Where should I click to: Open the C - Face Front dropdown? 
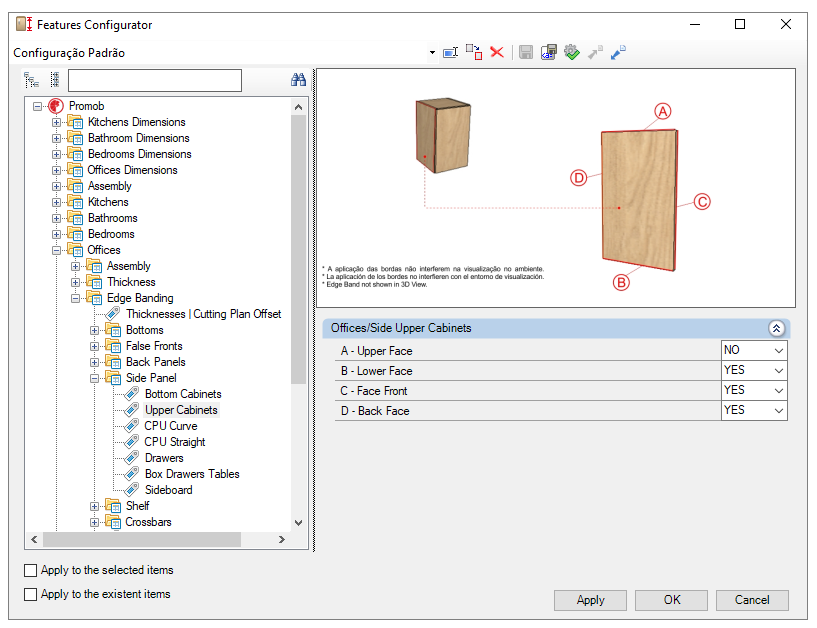[778, 390]
